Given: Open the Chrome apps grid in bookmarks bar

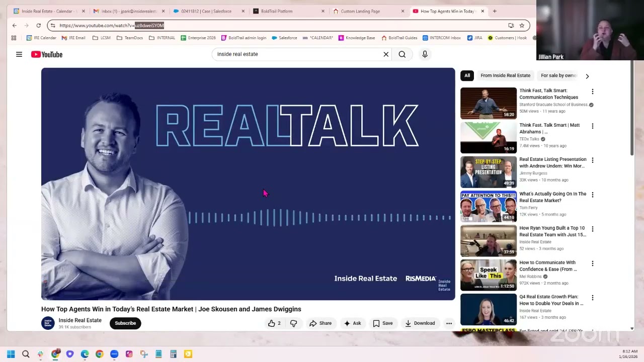Looking at the screenshot, I should coord(14,38).
